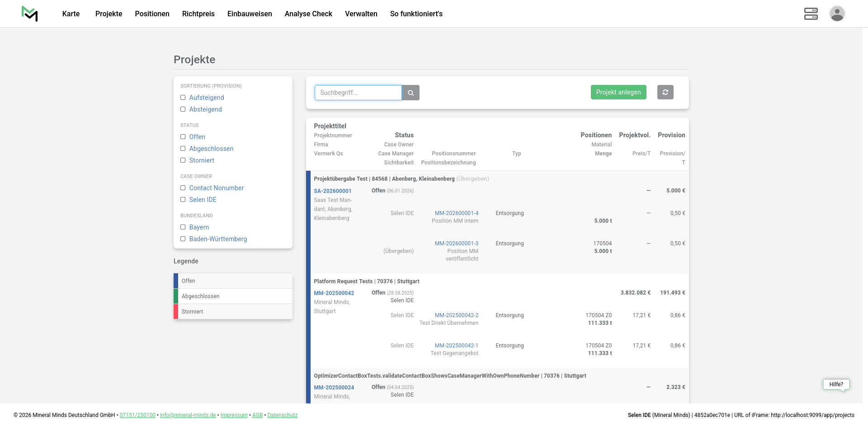Open the server stack icon in header

click(811, 14)
